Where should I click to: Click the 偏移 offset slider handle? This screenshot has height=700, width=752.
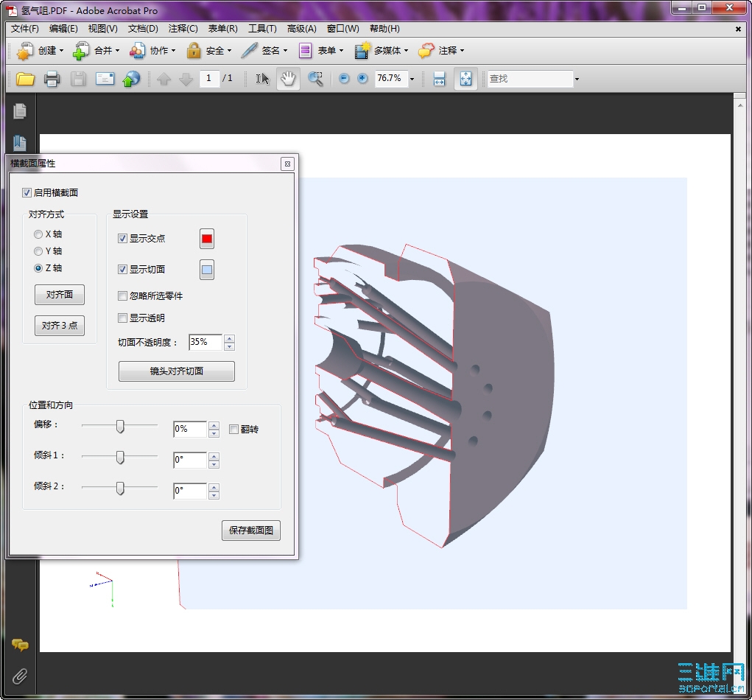(x=120, y=426)
